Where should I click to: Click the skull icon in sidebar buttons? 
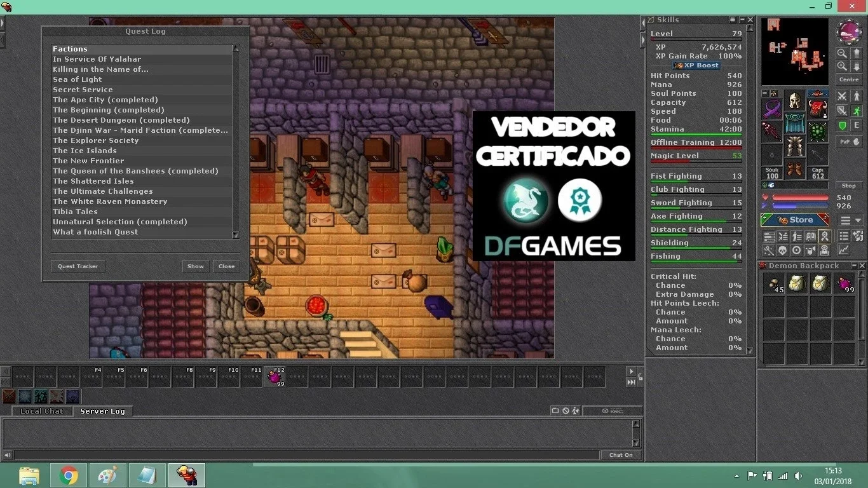tap(783, 250)
